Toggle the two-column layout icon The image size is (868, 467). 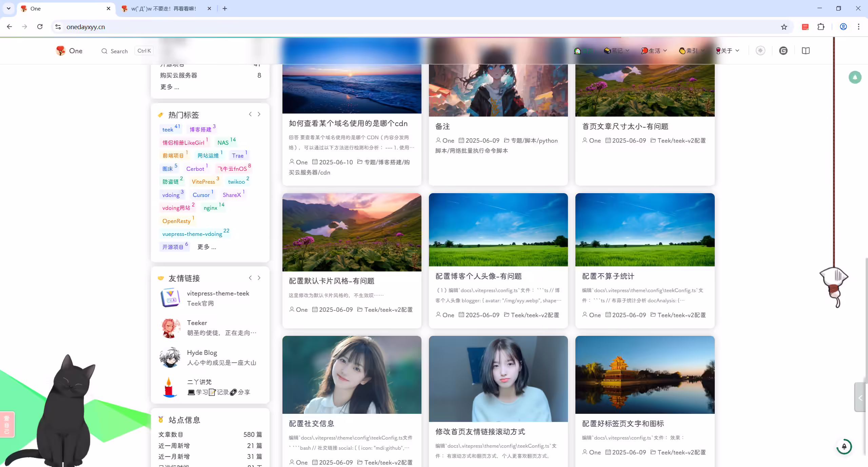coord(806,50)
